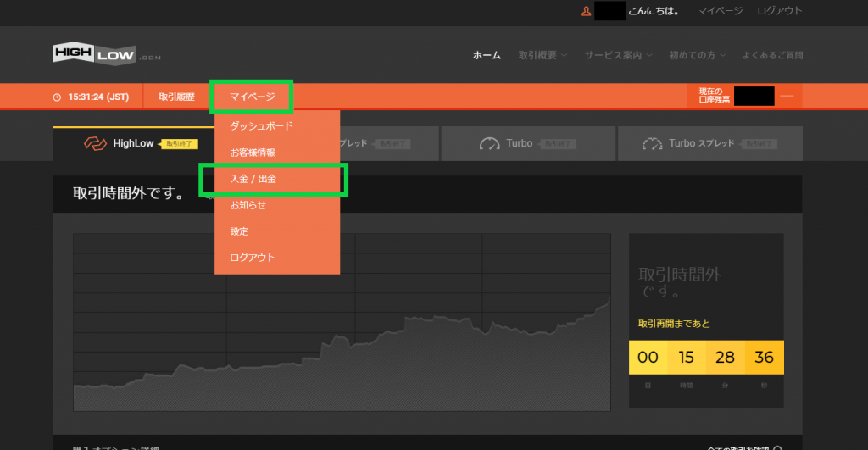Open マイページ link in top bar
The image size is (868, 450).
720,11
